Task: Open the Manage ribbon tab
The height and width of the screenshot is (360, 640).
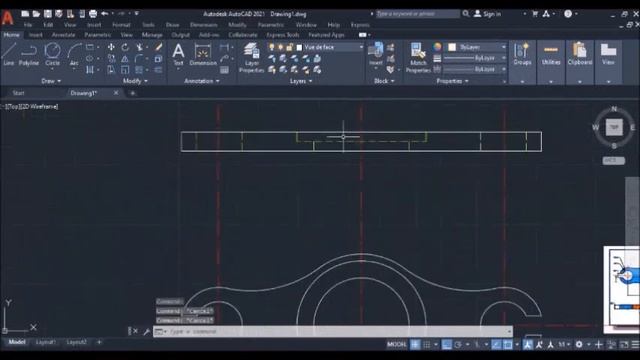Action: coord(152,35)
